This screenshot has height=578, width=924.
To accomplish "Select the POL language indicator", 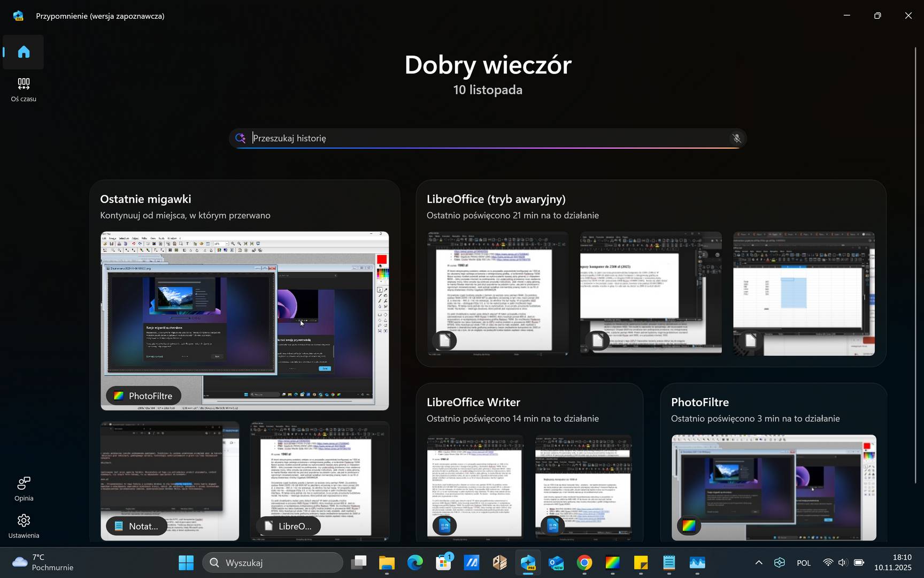I will 804,562.
